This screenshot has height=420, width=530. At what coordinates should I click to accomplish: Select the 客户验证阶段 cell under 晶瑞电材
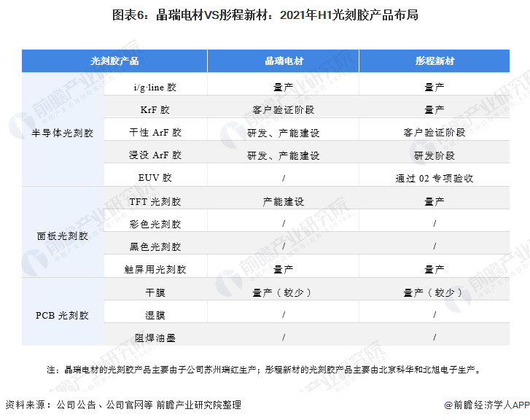point(284,109)
